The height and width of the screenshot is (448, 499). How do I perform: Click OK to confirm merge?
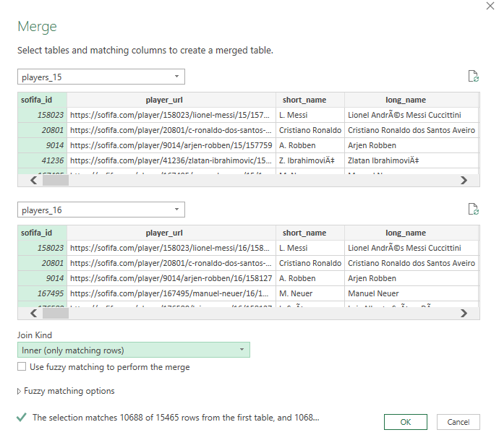click(x=406, y=422)
